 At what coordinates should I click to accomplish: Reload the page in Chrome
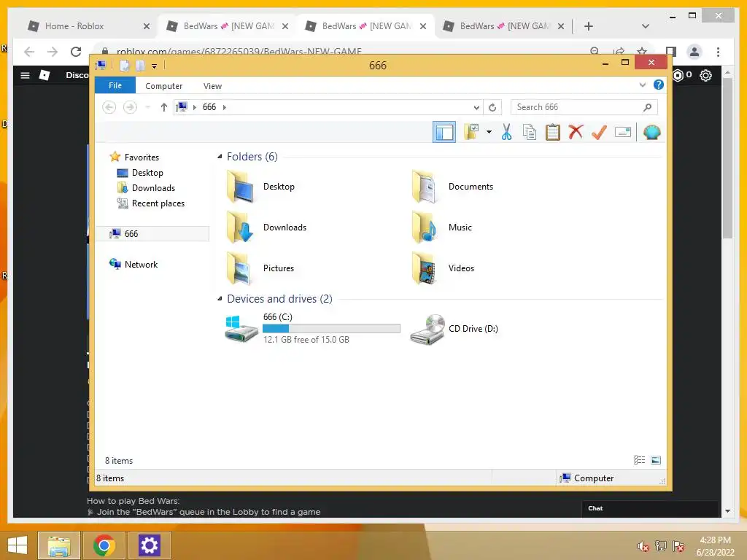point(76,52)
